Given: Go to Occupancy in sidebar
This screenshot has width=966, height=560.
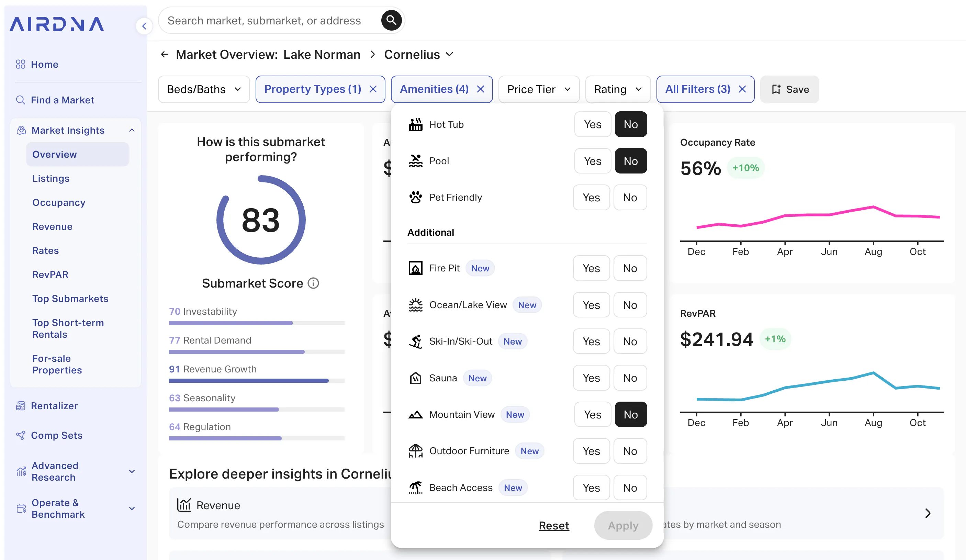Looking at the screenshot, I should tap(59, 202).
